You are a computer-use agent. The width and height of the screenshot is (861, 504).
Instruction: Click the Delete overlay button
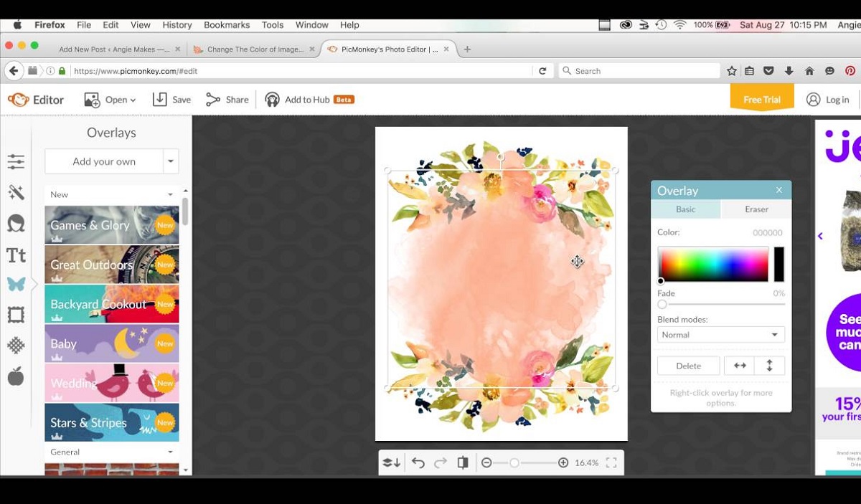pos(688,366)
